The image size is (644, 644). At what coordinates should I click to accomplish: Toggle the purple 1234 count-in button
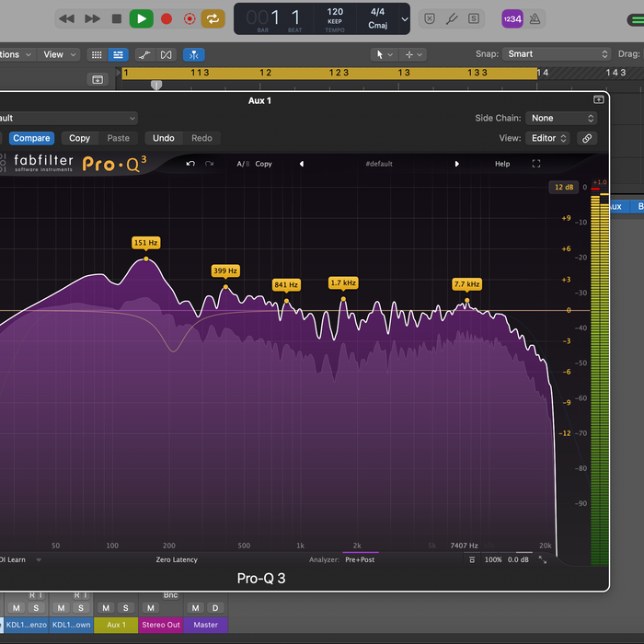[x=512, y=19]
